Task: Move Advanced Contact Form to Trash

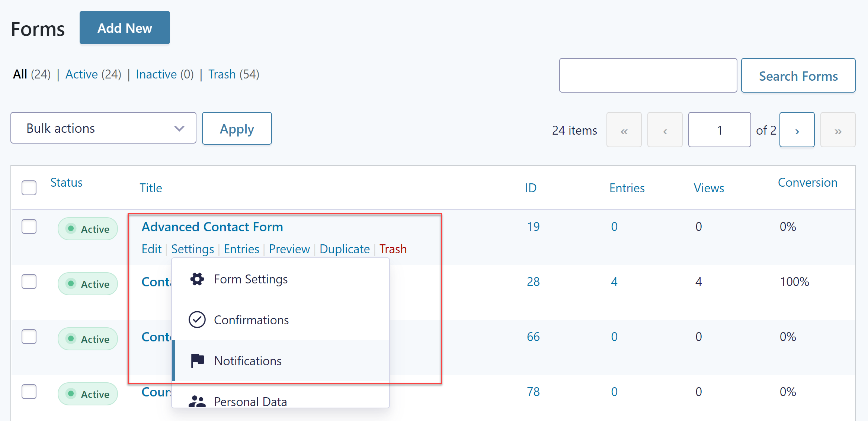Action: coord(393,249)
